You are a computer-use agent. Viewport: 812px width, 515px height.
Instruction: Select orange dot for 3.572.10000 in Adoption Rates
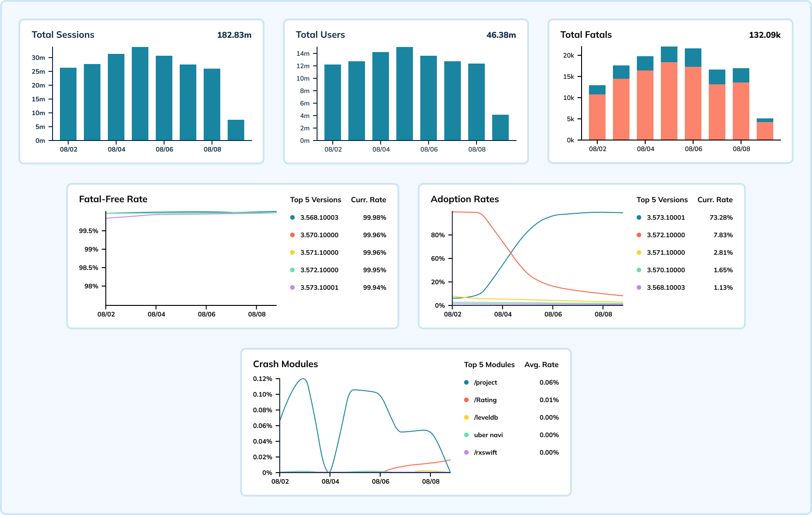pos(639,235)
